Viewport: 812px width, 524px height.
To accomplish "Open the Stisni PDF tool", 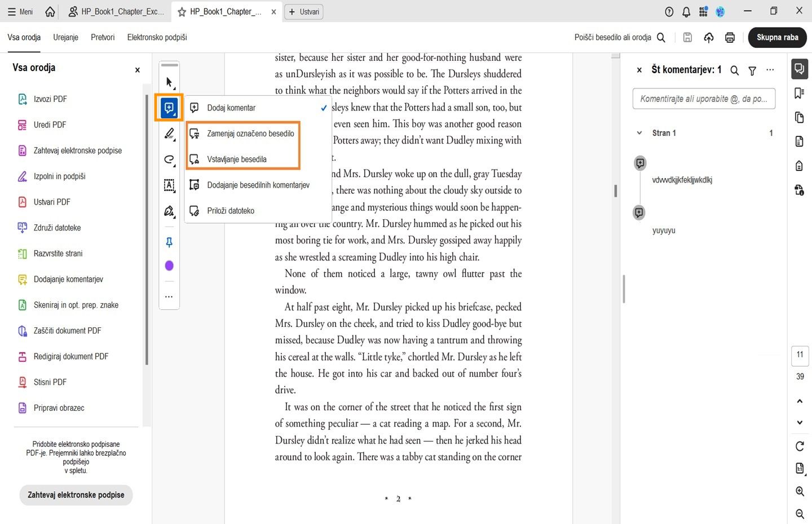I will 42,382.
